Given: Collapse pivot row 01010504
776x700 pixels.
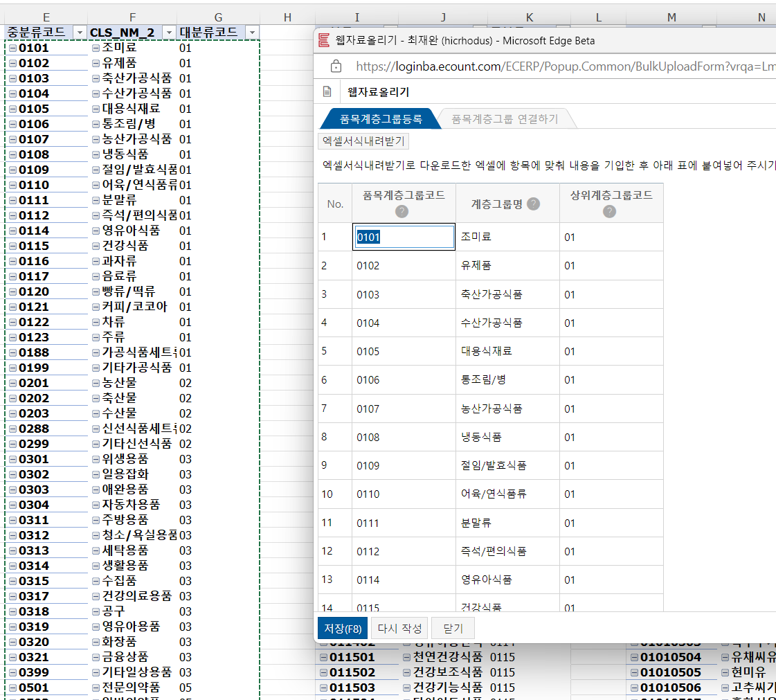Looking at the screenshot, I should click(635, 658).
